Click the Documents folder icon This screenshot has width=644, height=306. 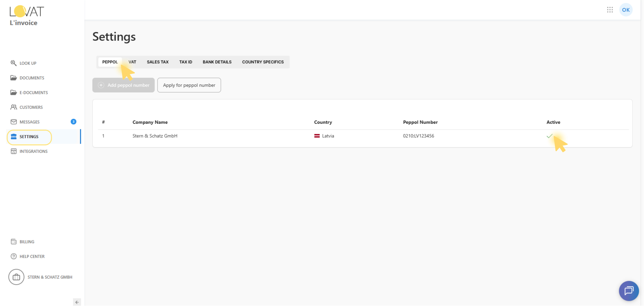click(13, 78)
